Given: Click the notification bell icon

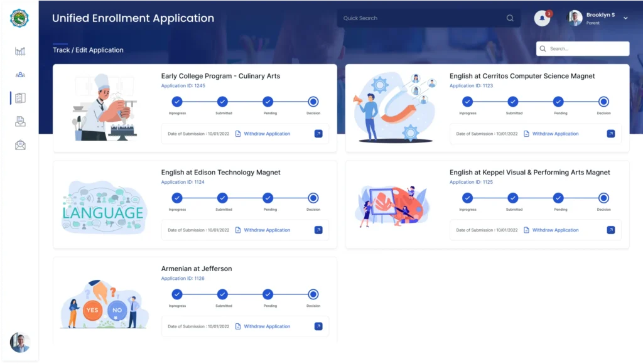Looking at the screenshot, I should click(542, 18).
